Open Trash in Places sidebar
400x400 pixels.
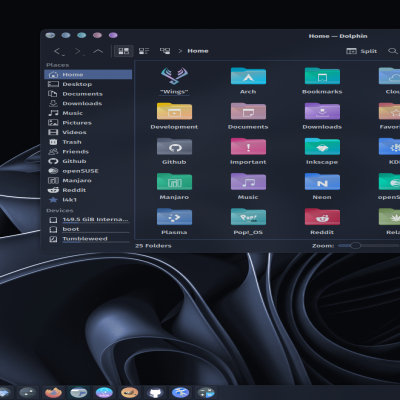pyautogui.click(x=88, y=142)
